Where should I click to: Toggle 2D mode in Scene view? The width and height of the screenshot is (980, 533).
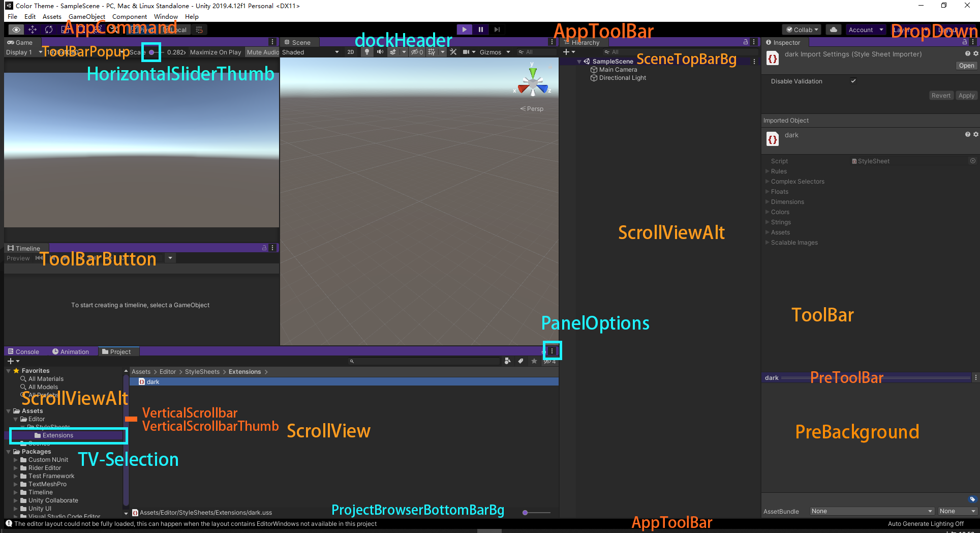[x=351, y=52]
